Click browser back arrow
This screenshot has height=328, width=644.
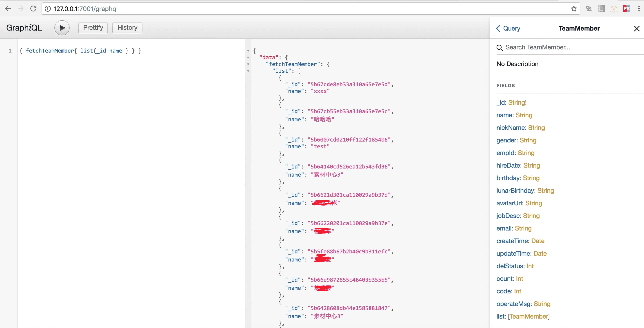click(x=8, y=9)
